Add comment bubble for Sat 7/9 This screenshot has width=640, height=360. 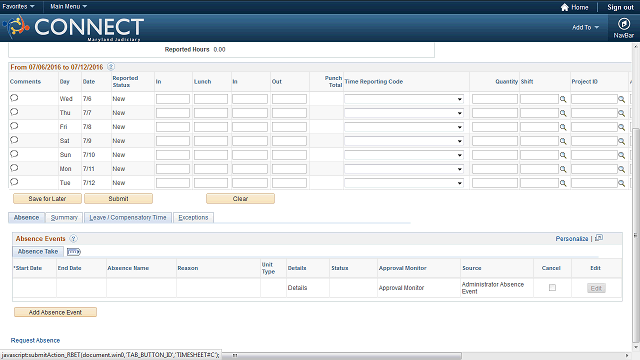click(x=14, y=140)
